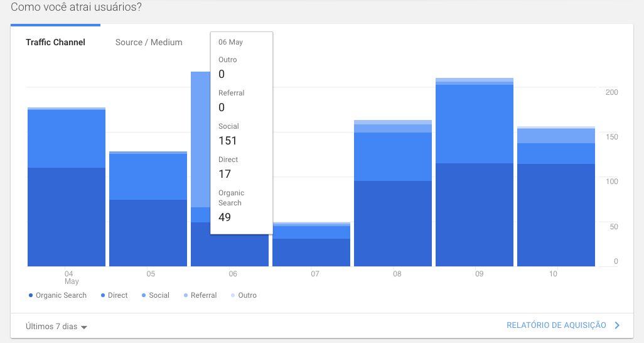Switch to the Traffic Channel tab
The image size is (644, 343).
click(x=55, y=42)
